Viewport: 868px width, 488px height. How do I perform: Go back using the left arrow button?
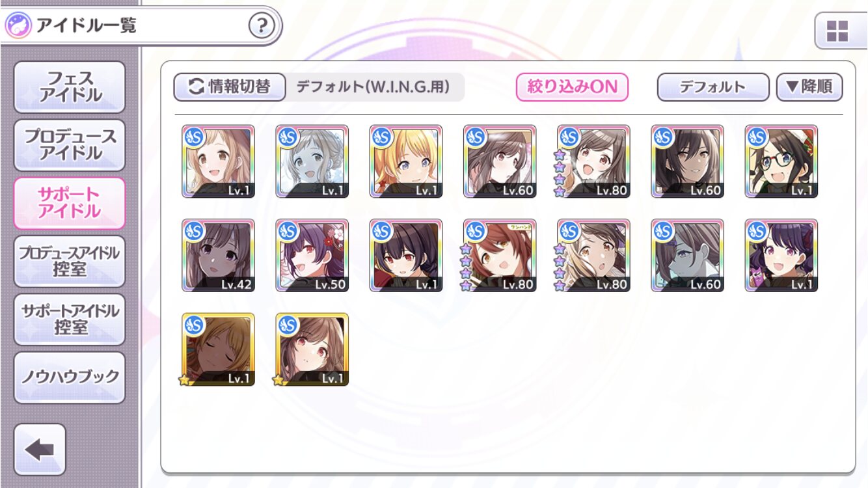(40, 450)
